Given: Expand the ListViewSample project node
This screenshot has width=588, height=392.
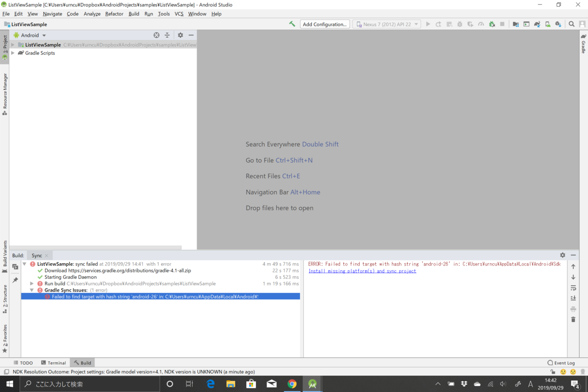Looking at the screenshot, I should [x=13, y=45].
